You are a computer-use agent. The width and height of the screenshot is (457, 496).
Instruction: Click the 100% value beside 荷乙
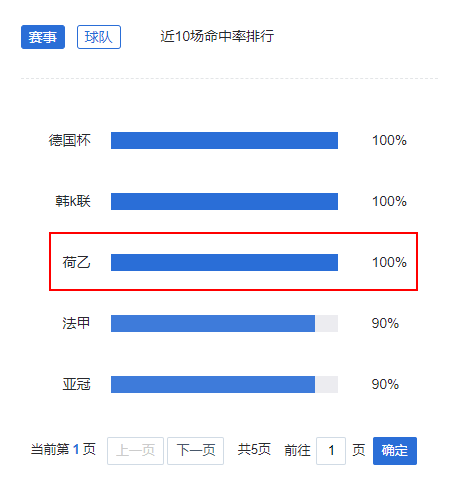389,262
